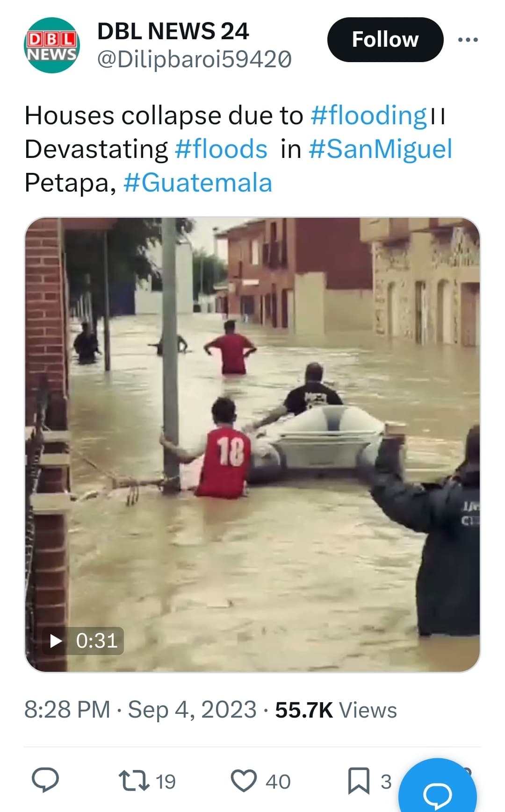
Task: Open the #Guatemala hashtag
Action: click(198, 183)
